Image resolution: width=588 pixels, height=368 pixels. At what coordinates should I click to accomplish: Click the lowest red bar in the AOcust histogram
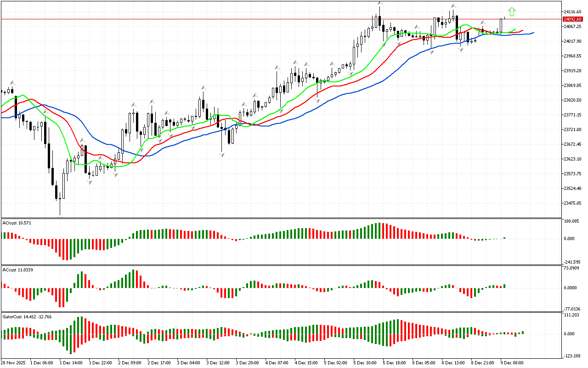point(66,249)
